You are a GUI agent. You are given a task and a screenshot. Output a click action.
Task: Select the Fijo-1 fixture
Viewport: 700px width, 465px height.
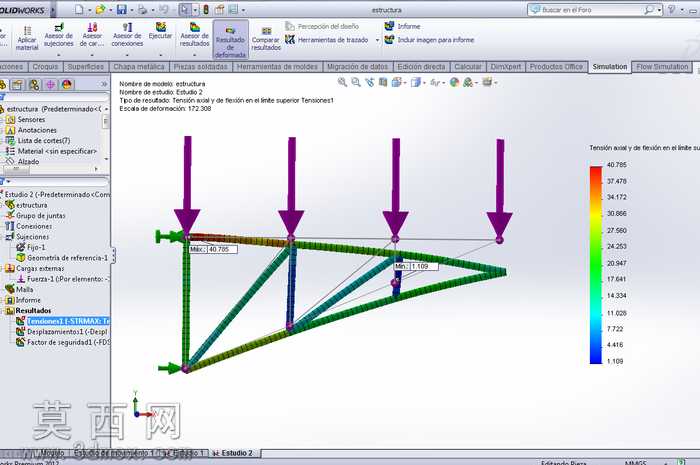click(36, 247)
